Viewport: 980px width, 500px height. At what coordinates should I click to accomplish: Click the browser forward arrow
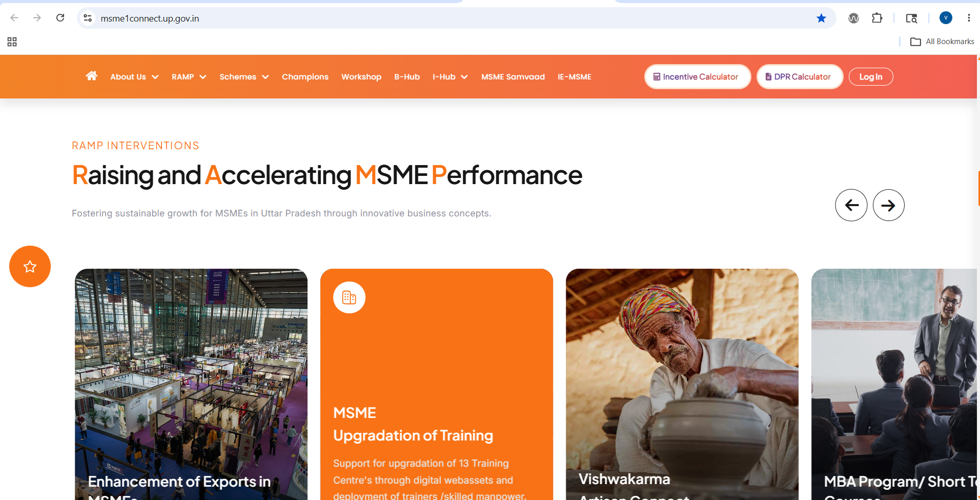pos(37,18)
